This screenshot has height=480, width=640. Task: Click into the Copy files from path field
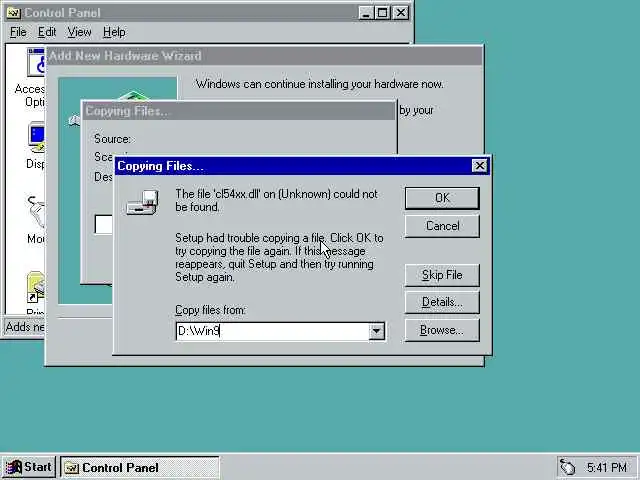pyautogui.click(x=272, y=331)
